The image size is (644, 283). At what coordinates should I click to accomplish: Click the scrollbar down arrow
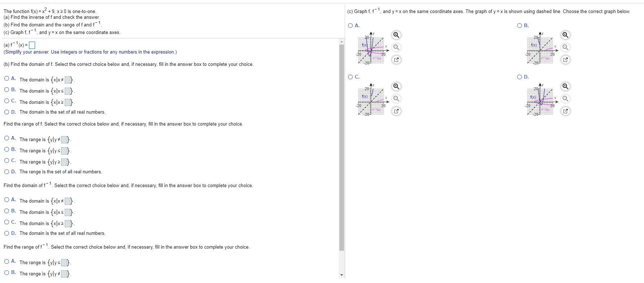pos(342,275)
